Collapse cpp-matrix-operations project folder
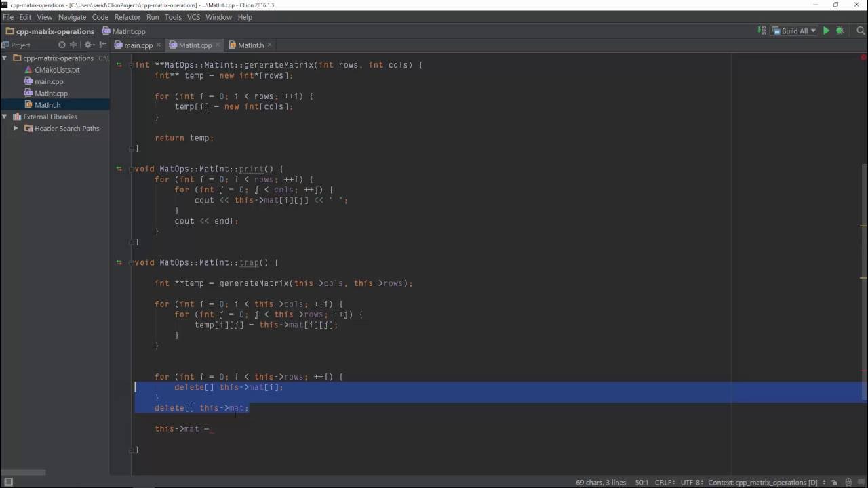This screenshot has width=868, height=488. (5, 58)
